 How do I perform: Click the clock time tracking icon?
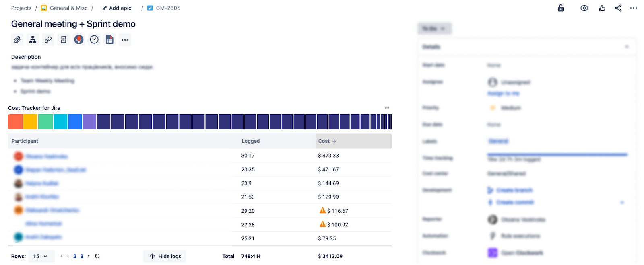(94, 40)
